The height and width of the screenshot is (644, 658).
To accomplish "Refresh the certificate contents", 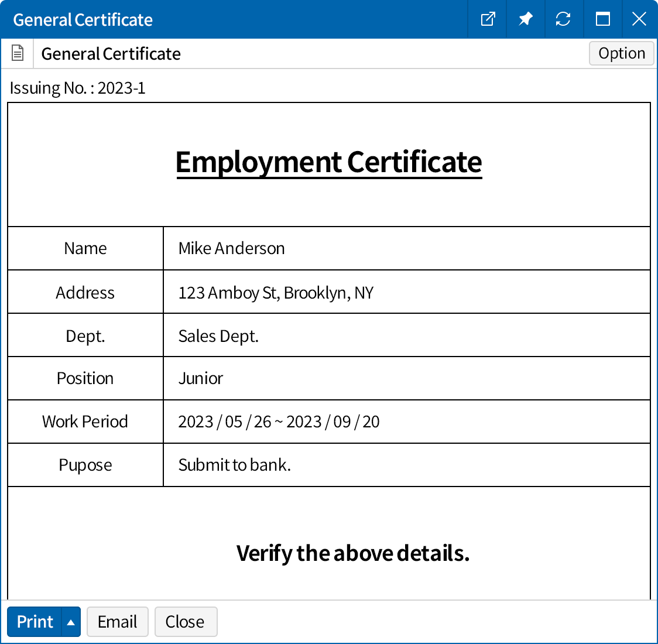I will coord(563,19).
